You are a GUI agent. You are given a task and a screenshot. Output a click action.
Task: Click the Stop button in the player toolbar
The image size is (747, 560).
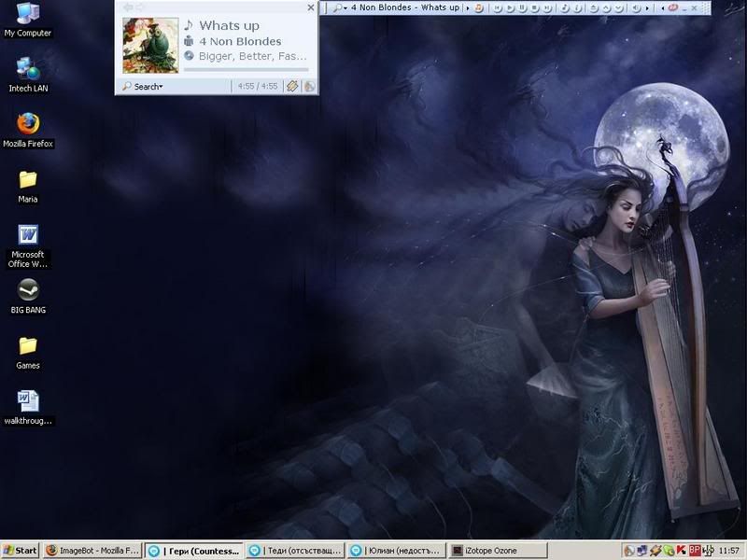[534, 8]
